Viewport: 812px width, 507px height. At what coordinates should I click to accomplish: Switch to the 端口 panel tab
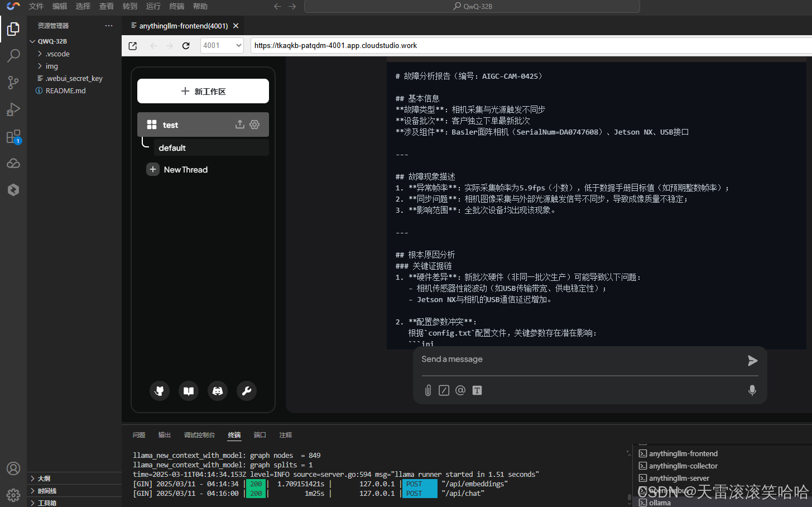tap(260, 435)
